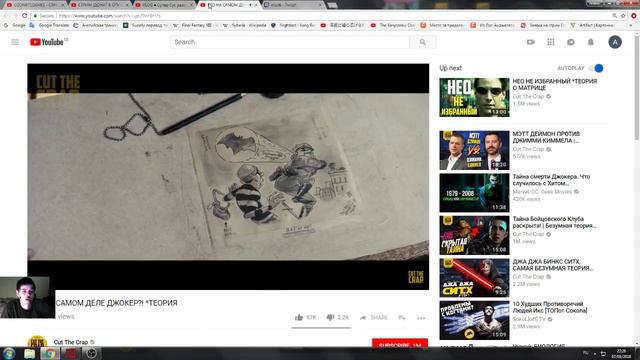Open the Final Fantasy Wikipedia bookmark

click(194, 25)
